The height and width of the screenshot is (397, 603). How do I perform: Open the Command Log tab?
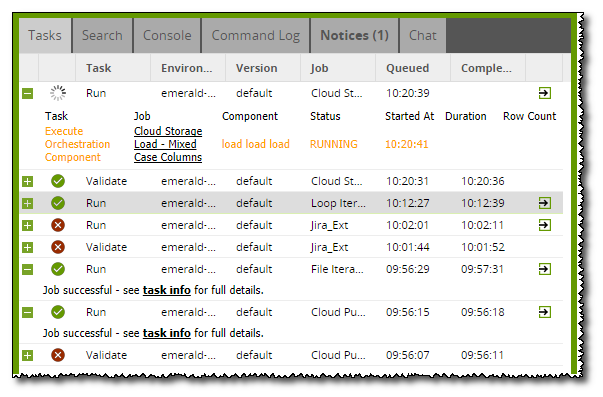[x=255, y=35]
